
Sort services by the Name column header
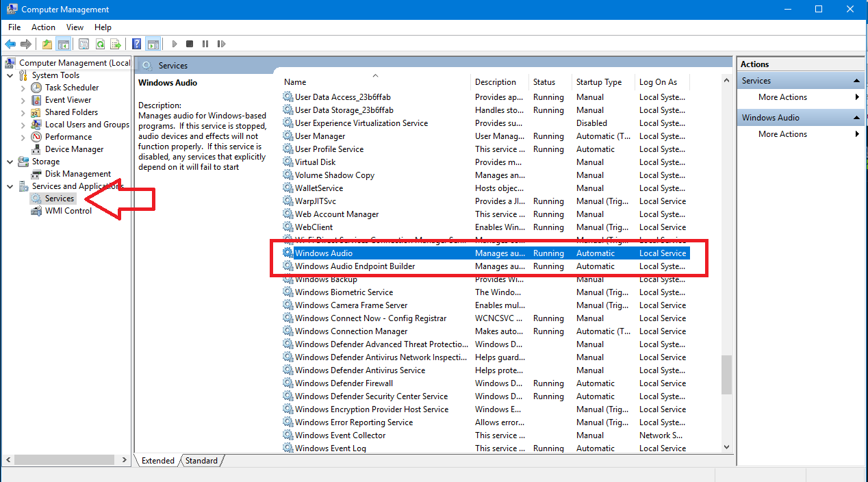(x=375, y=82)
